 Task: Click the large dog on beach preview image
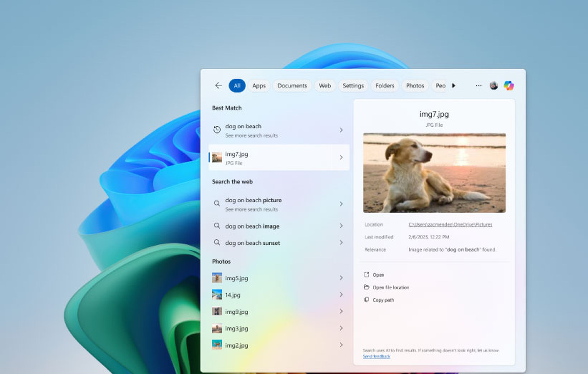[434, 173]
